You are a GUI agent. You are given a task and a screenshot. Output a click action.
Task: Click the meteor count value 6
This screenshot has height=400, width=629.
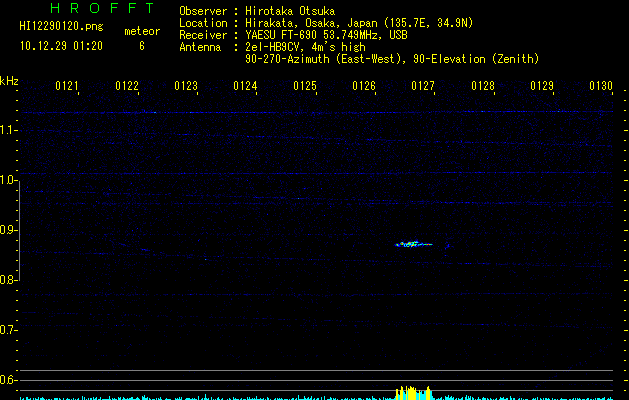(x=142, y=46)
